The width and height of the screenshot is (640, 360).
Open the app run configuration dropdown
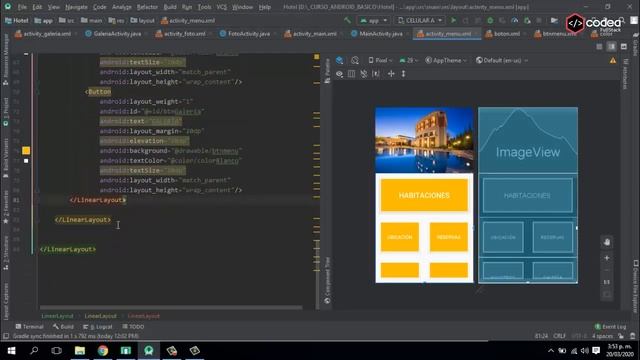click(x=373, y=20)
